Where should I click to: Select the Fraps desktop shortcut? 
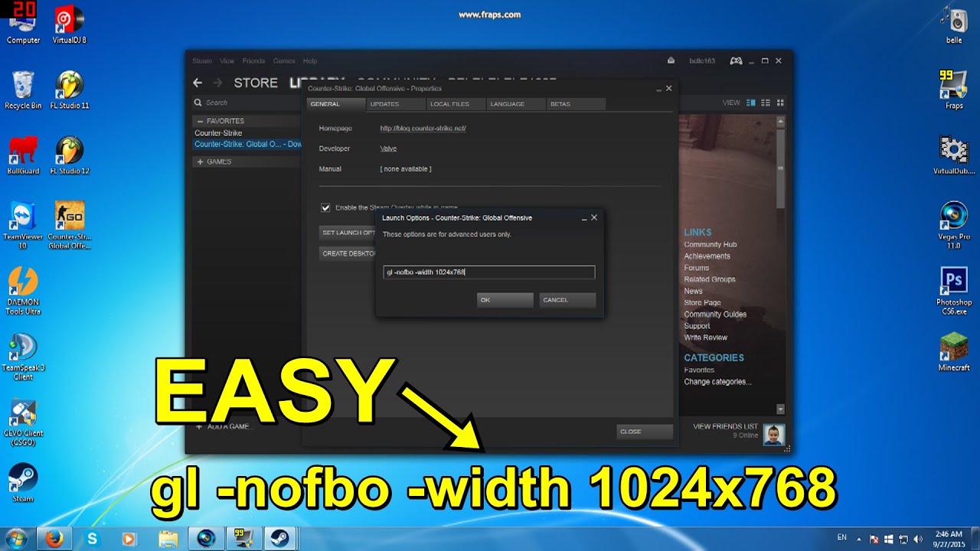(x=954, y=90)
